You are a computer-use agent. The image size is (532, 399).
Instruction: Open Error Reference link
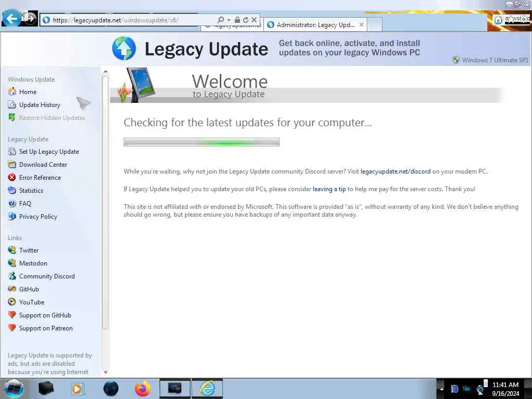40,178
